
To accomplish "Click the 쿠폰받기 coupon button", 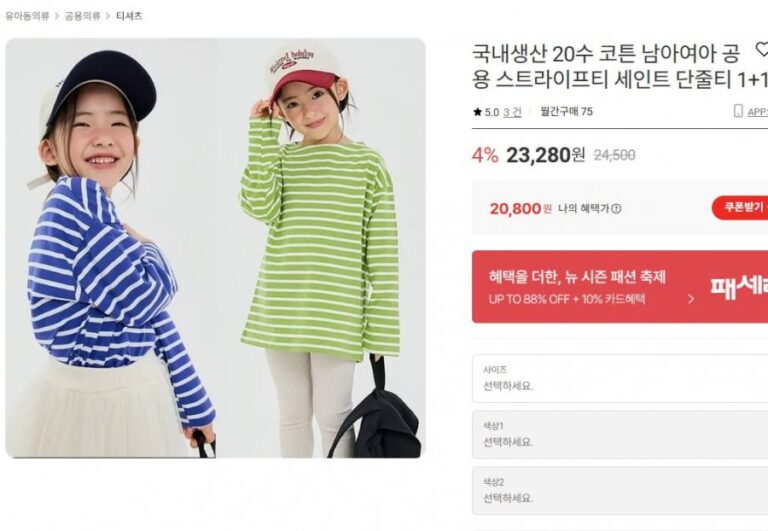I will pyautogui.click(x=740, y=208).
